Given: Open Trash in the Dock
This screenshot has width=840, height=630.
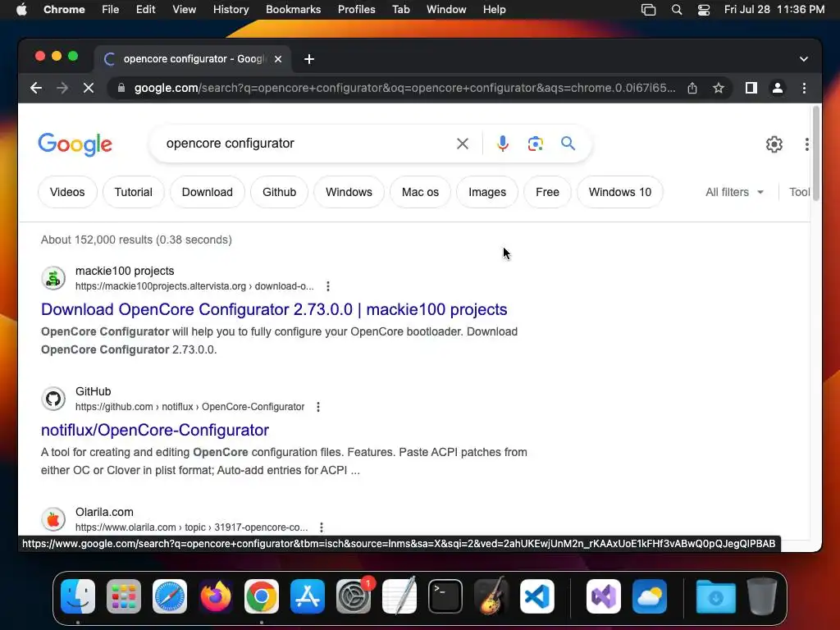Looking at the screenshot, I should click(x=762, y=596).
